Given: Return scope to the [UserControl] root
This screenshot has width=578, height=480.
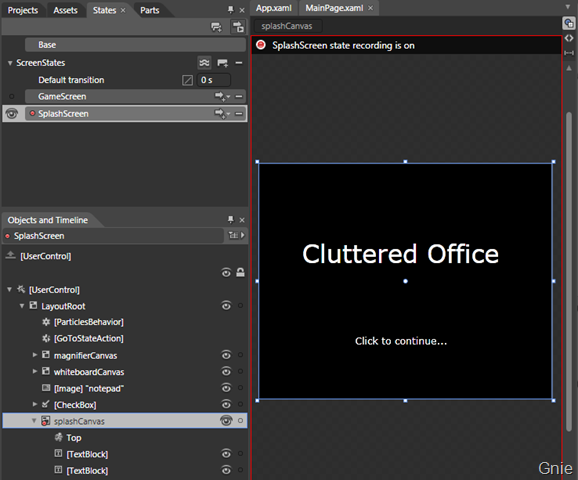Looking at the screenshot, I should (10, 255).
